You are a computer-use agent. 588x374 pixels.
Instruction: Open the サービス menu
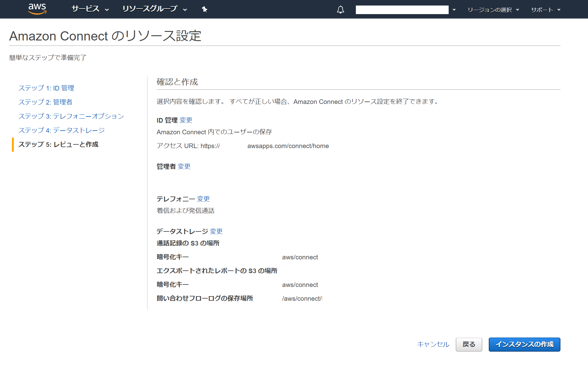pos(90,9)
